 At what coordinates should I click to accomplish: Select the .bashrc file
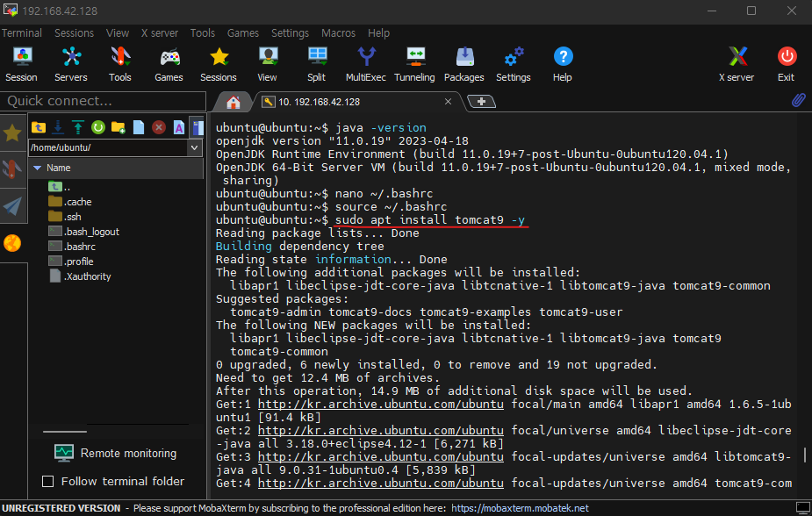pos(72,247)
